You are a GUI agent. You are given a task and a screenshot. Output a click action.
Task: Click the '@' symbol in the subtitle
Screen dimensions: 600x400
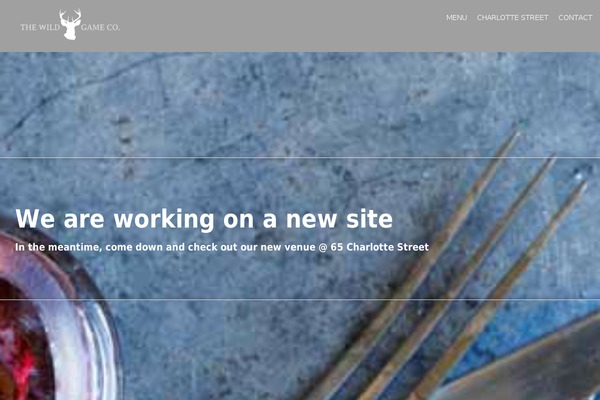(323, 248)
